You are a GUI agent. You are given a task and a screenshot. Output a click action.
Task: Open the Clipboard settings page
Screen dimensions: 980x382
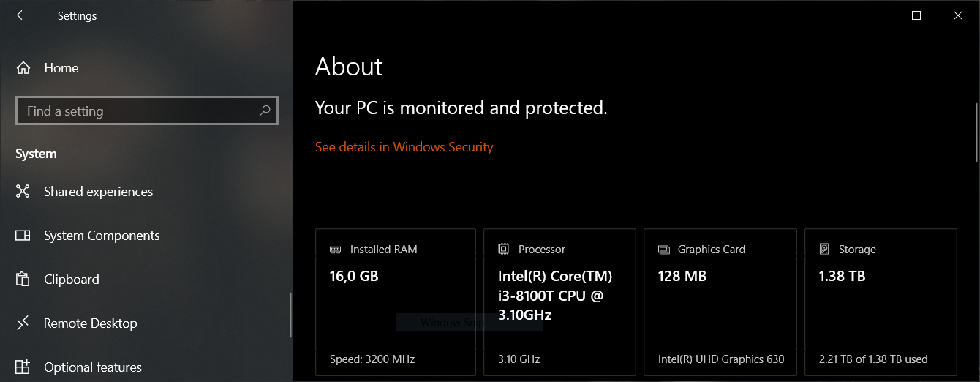(x=72, y=280)
